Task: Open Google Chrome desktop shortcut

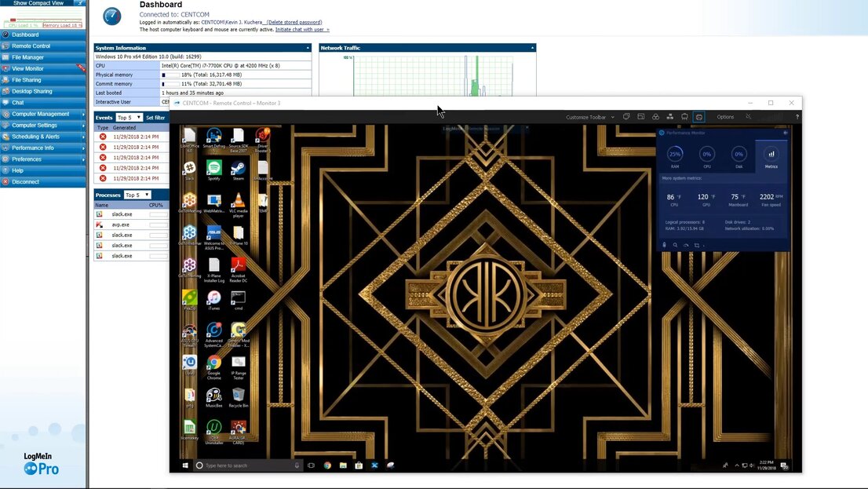Action: (213, 364)
